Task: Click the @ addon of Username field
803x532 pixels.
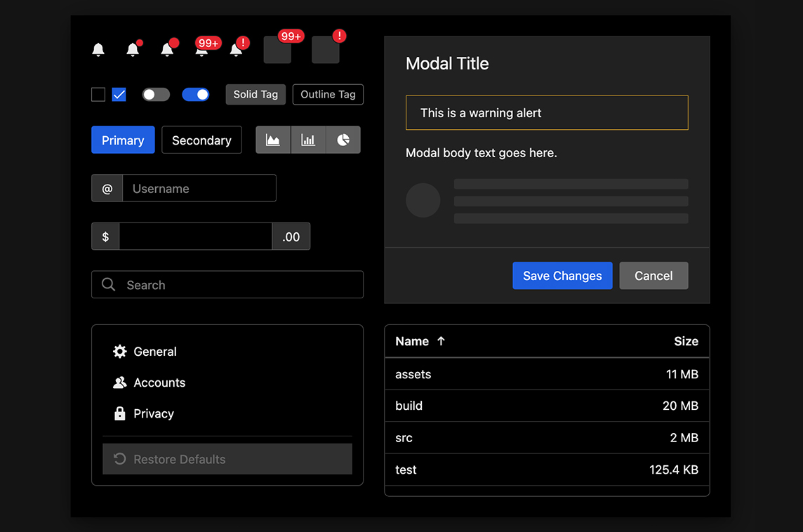Action: coord(107,188)
